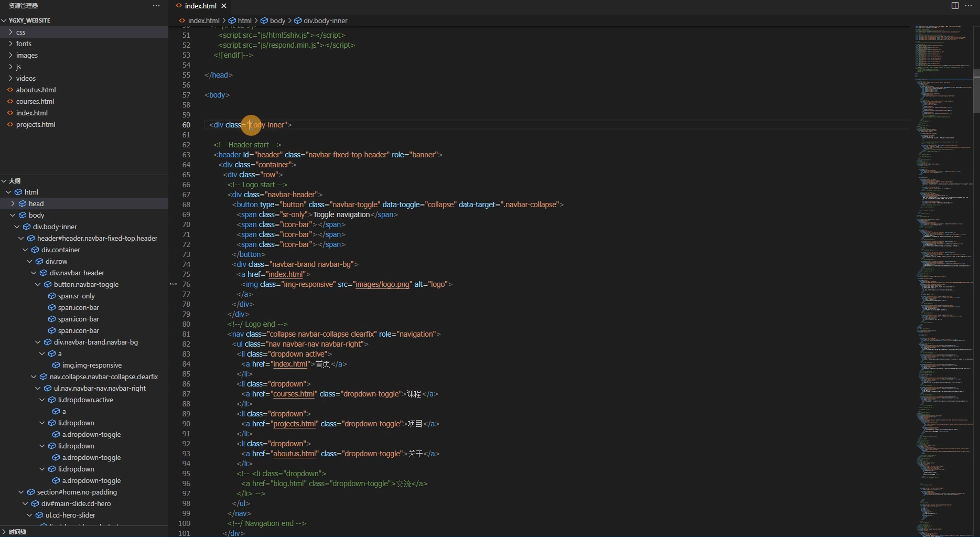Click the split editor icon
This screenshot has width=980, height=537.
955,6
